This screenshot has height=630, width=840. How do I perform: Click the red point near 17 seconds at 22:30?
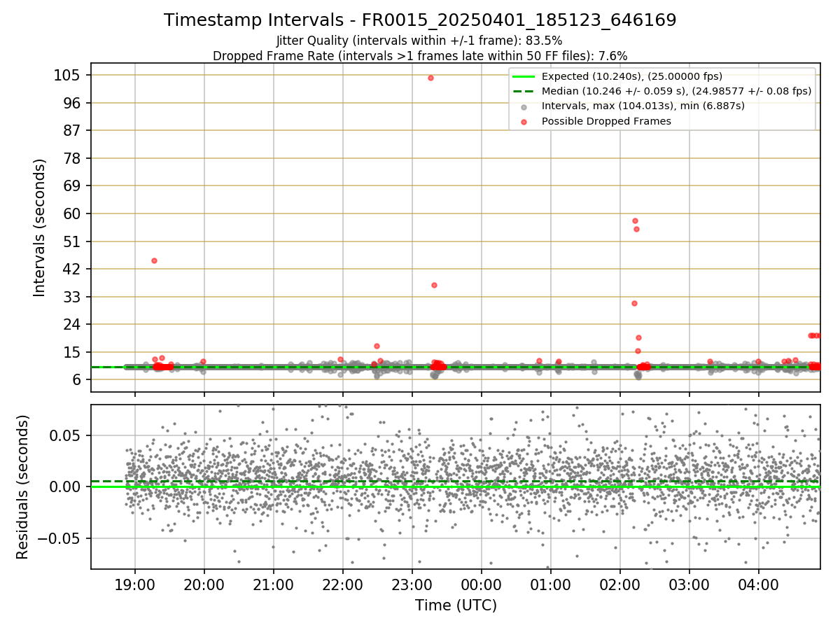point(377,346)
